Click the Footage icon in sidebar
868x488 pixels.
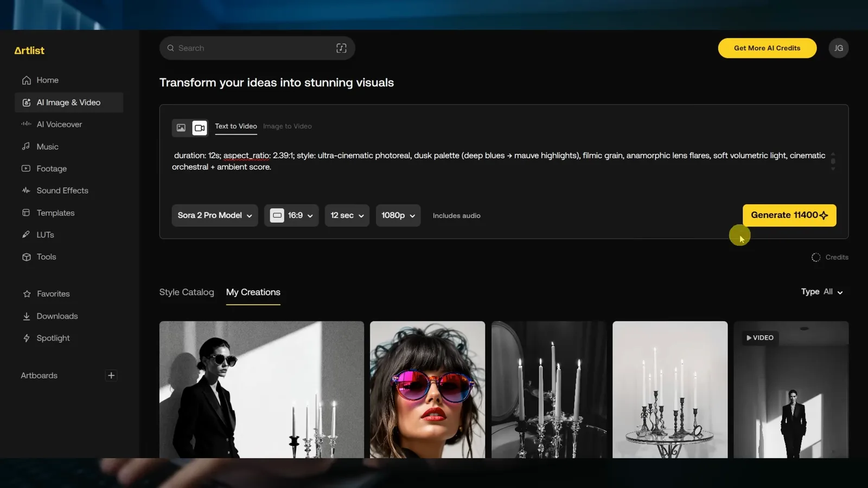click(x=26, y=169)
